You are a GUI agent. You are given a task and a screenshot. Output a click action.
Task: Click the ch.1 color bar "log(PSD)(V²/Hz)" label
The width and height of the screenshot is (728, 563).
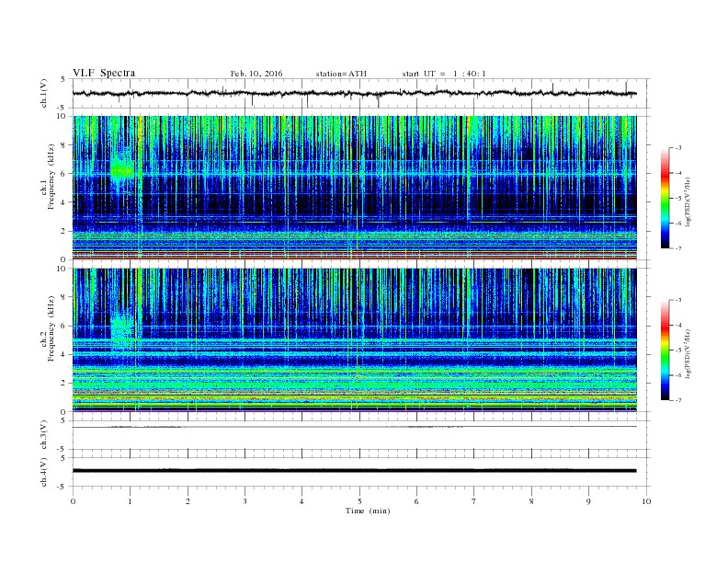pyautogui.click(x=688, y=201)
